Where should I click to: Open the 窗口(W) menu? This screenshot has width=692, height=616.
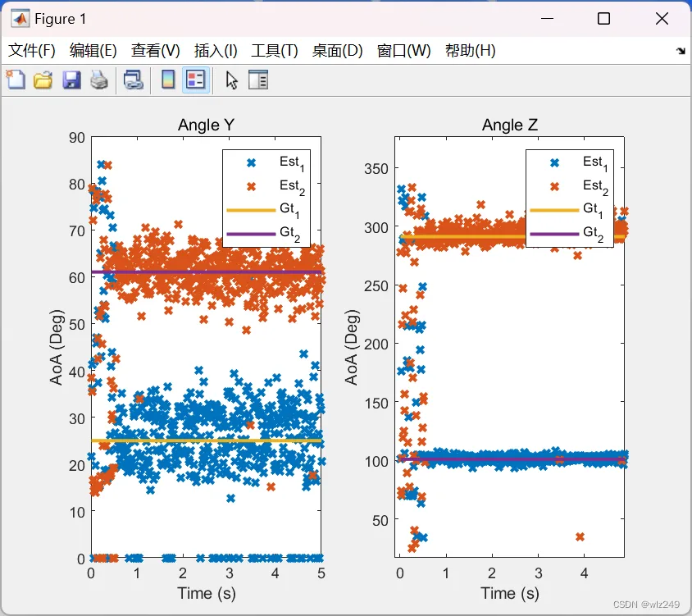(x=404, y=51)
